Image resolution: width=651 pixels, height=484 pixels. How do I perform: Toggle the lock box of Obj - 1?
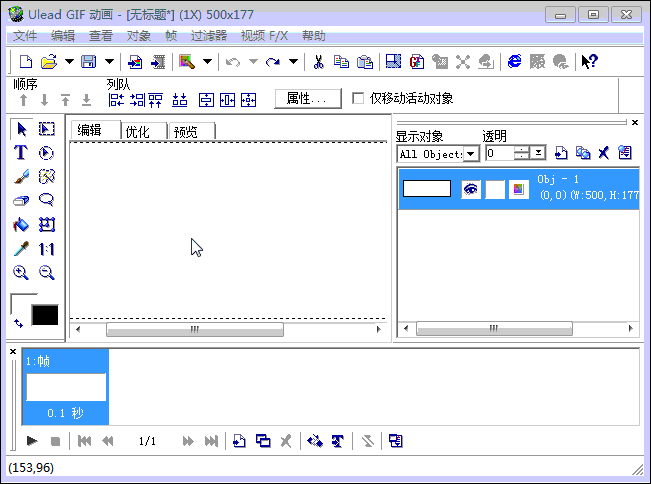coord(495,189)
